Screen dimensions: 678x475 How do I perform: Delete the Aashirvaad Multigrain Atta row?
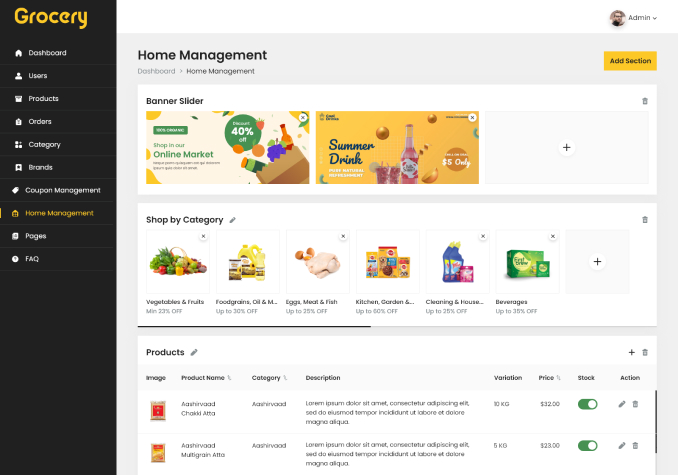coord(635,446)
